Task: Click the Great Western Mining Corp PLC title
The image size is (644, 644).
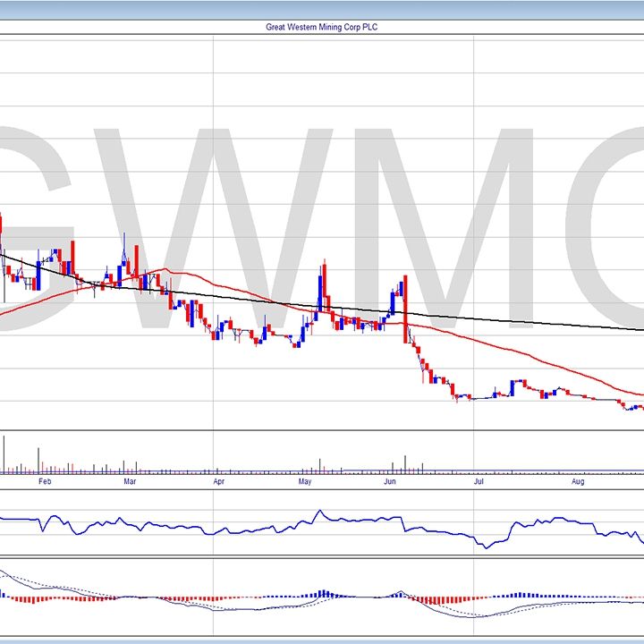Action: tap(322, 27)
